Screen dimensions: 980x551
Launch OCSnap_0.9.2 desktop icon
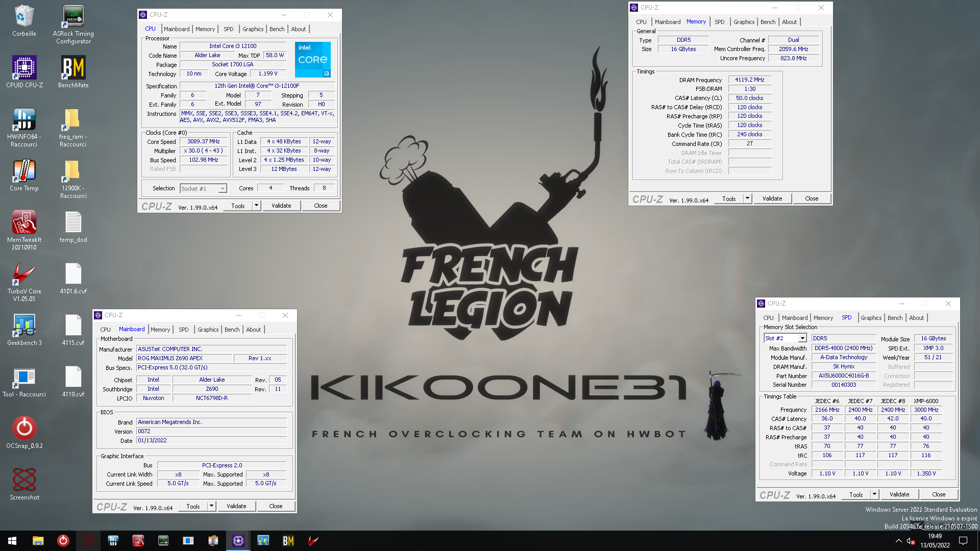coord(24,433)
